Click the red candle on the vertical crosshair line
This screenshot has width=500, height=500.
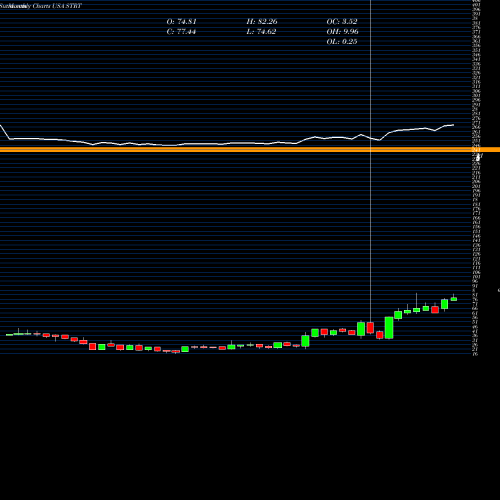click(x=370, y=328)
